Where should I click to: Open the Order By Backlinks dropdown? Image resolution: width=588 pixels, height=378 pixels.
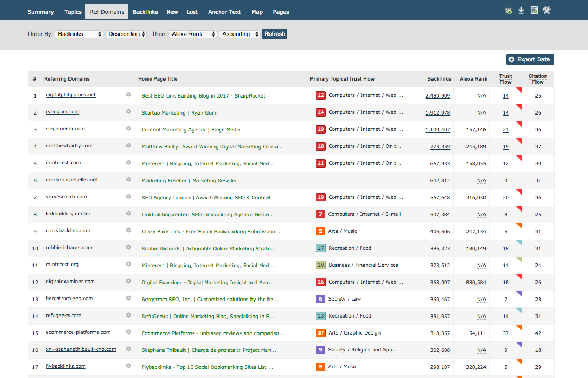click(x=79, y=34)
